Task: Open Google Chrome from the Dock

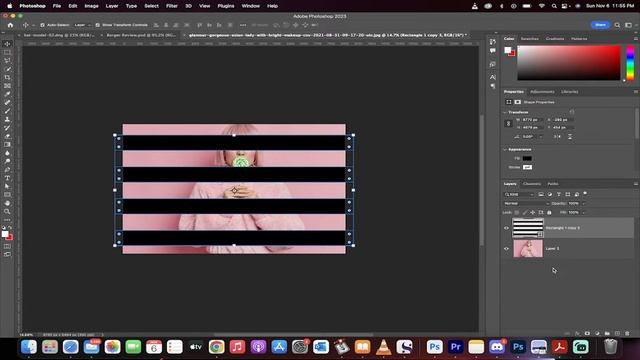Action: (216, 347)
